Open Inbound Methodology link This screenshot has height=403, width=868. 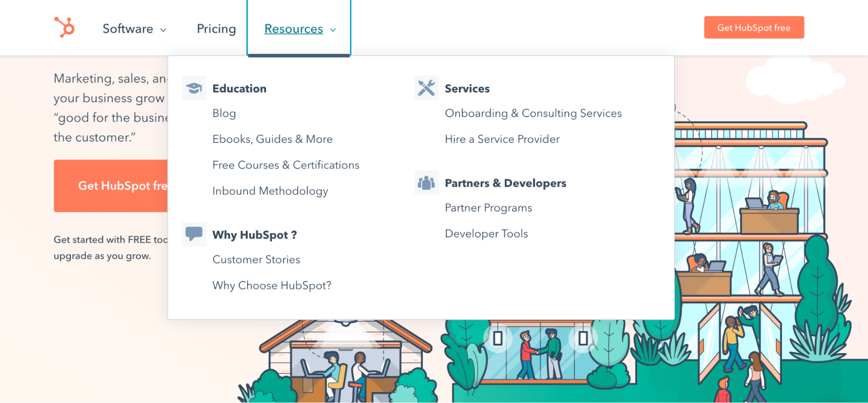(x=270, y=191)
